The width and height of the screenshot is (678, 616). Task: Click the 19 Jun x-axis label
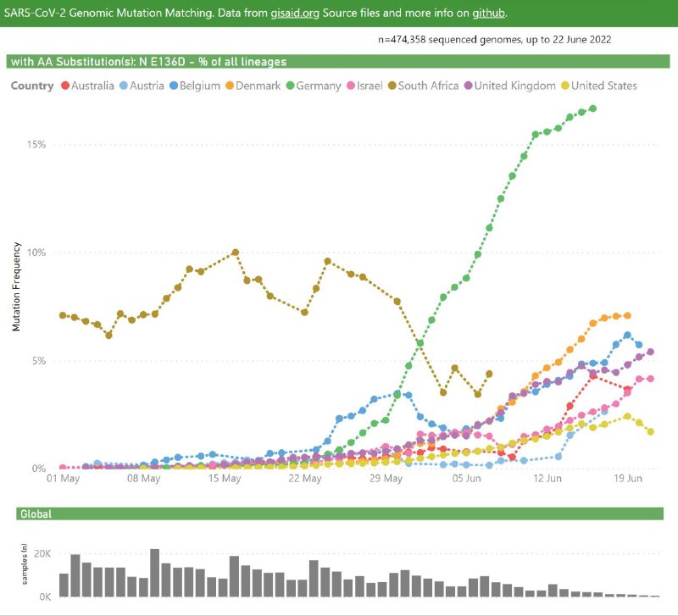[x=628, y=479]
